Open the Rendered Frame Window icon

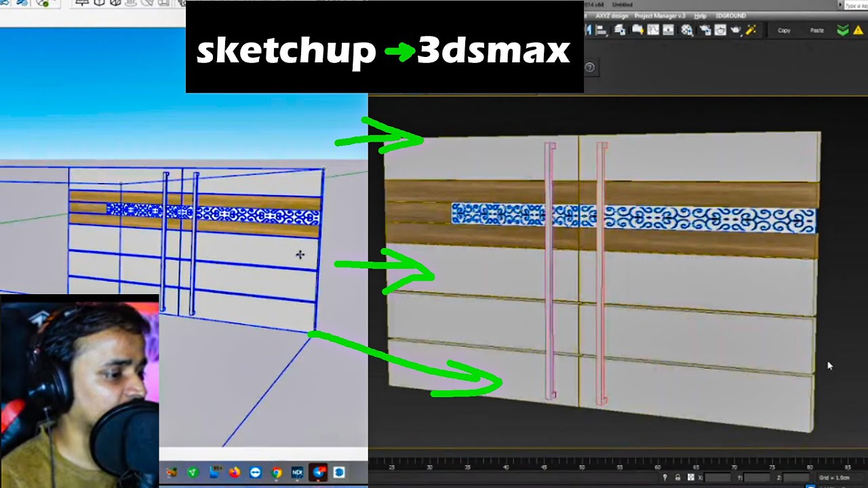720,30
